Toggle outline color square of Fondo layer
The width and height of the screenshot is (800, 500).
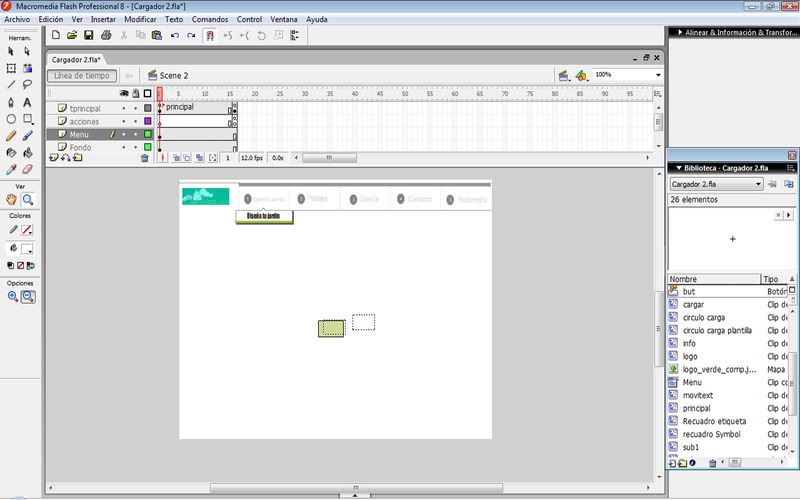click(x=147, y=147)
